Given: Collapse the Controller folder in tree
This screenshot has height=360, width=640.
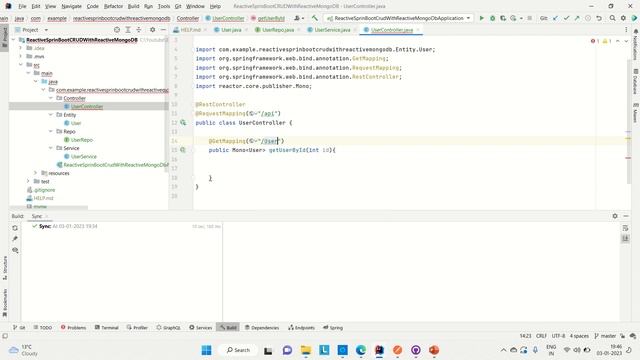Looking at the screenshot, I should [51, 98].
